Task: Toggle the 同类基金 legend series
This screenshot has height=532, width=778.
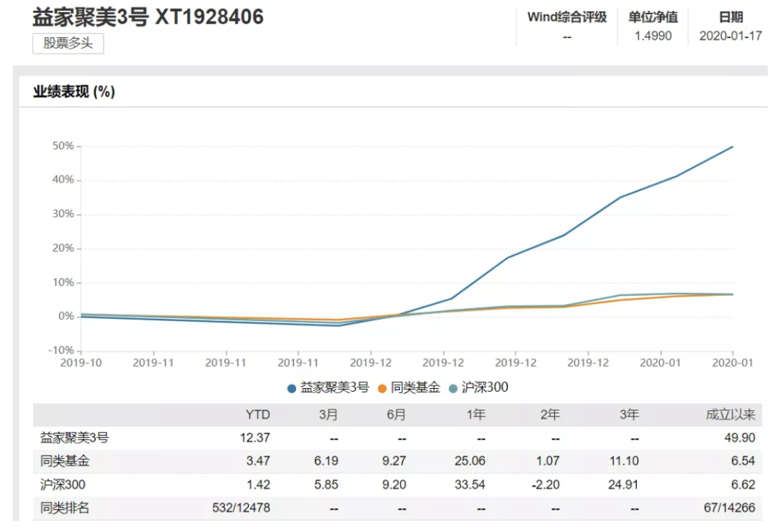Action: tap(409, 388)
